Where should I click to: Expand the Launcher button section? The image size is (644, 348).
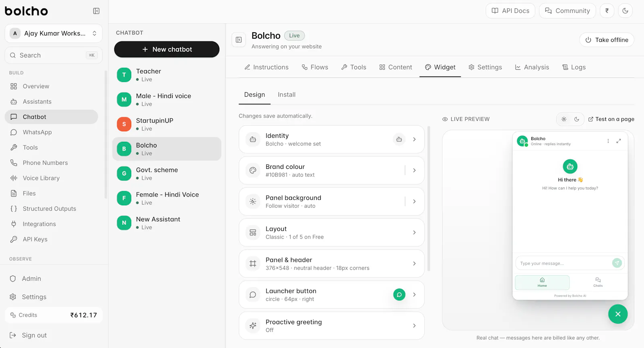[332, 294]
